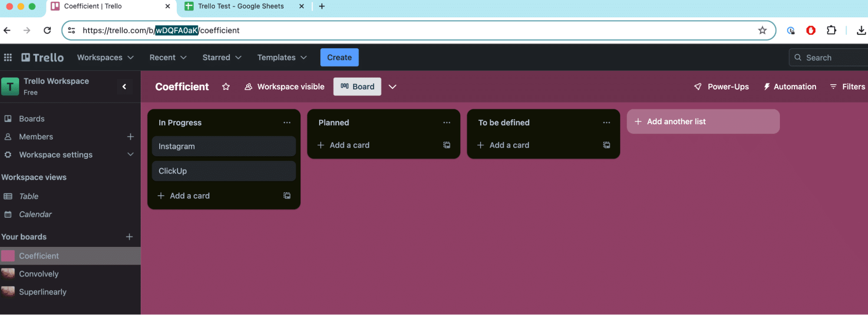Add a new board with the plus icon
This screenshot has height=315, width=868.
click(x=129, y=237)
